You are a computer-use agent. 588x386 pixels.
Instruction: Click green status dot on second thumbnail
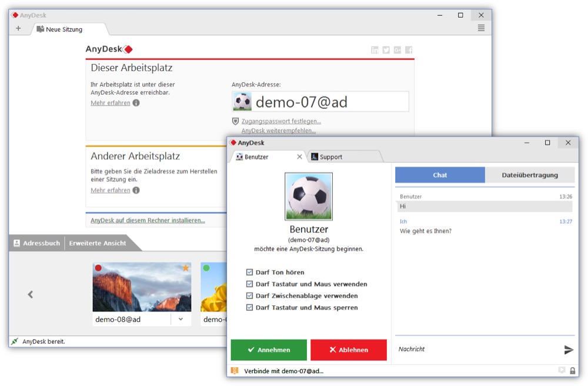206,268
